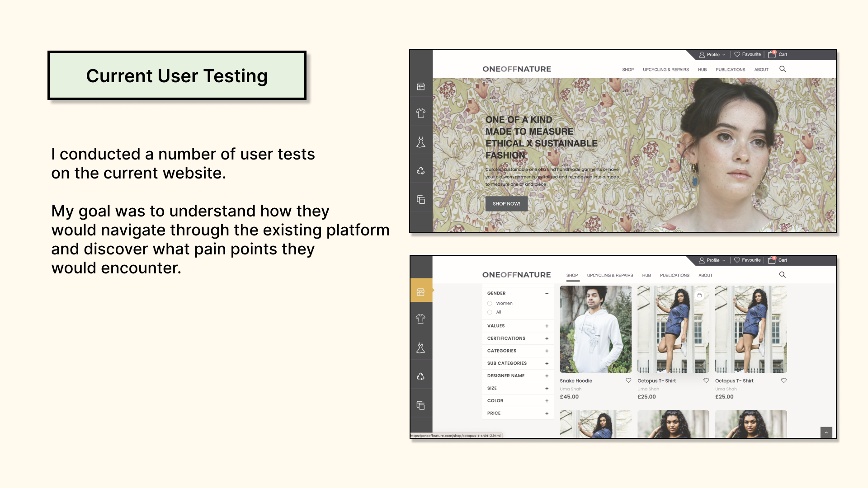Click the highlighted store icon in lower sidebar
This screenshot has height=488, width=868.
[420, 292]
